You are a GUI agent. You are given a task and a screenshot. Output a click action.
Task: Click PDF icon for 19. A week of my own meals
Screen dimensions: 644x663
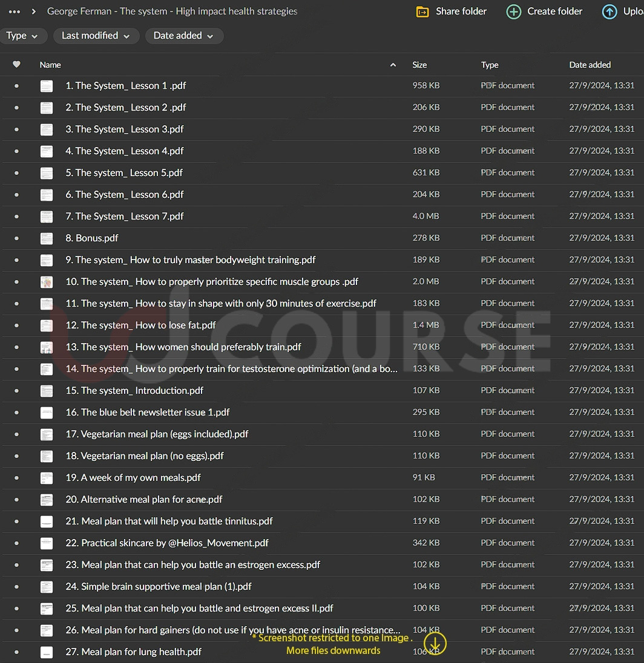47,478
